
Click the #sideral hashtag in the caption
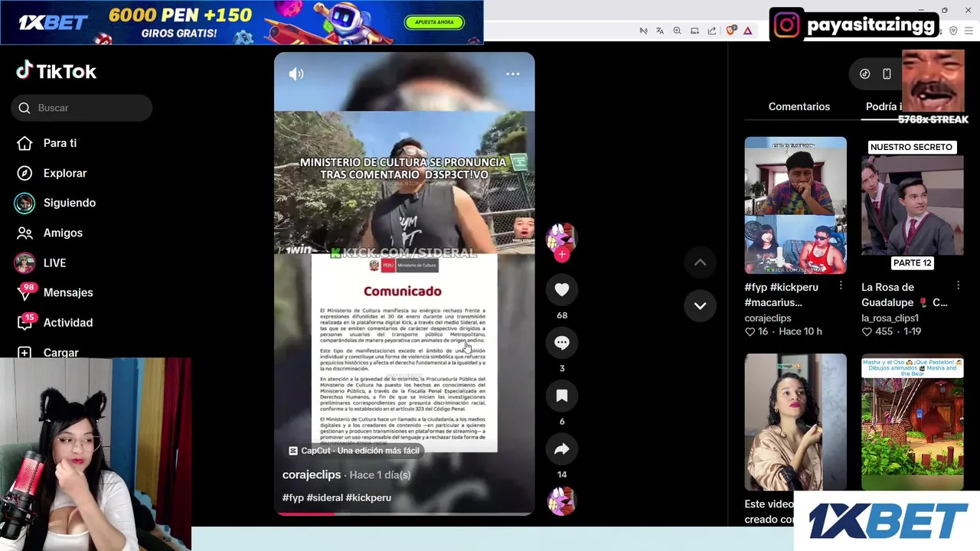(x=325, y=497)
